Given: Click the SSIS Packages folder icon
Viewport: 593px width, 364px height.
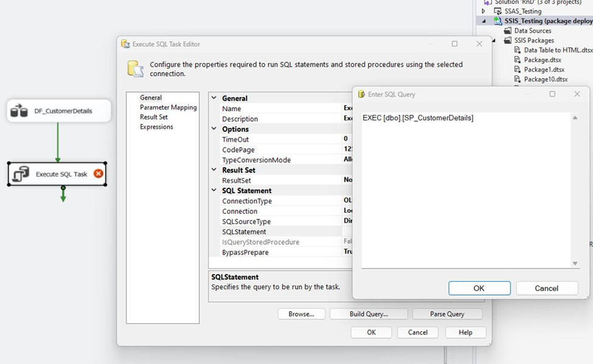Looking at the screenshot, I should [507, 40].
